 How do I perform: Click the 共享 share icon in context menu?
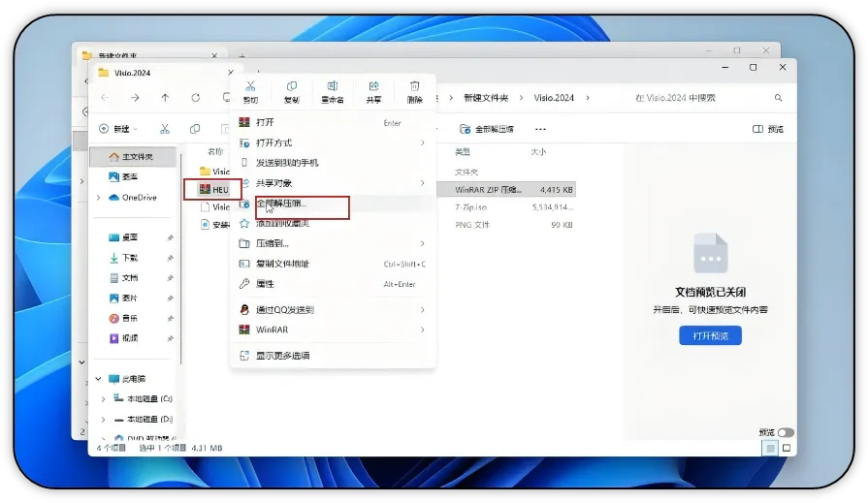tap(373, 86)
